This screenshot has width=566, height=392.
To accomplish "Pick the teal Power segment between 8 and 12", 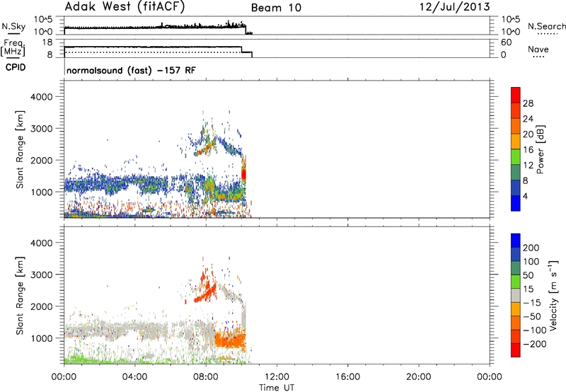I will (516, 172).
